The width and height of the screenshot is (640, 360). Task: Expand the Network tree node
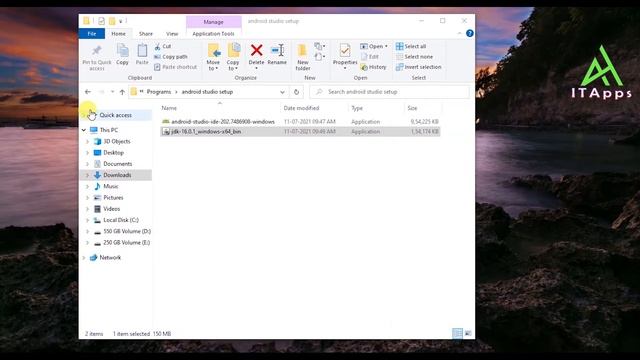(x=84, y=258)
